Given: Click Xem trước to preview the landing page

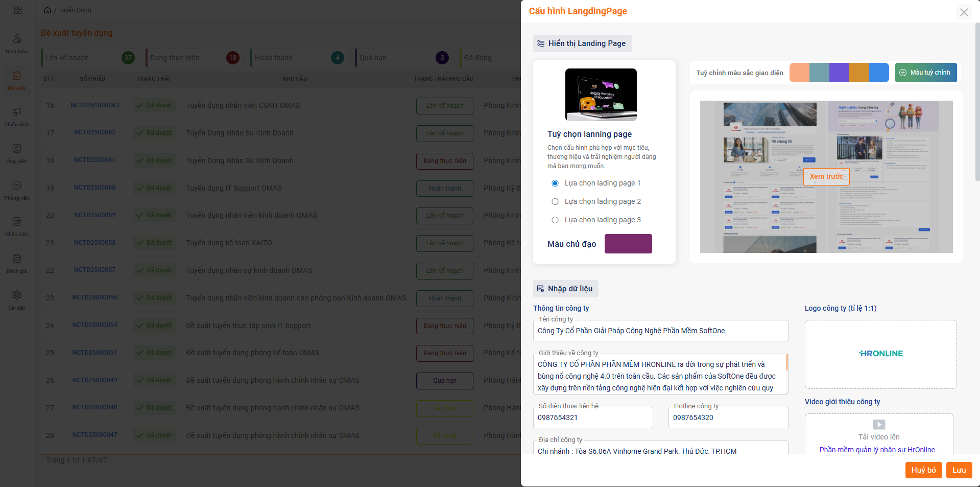Looking at the screenshot, I should 826,177.
